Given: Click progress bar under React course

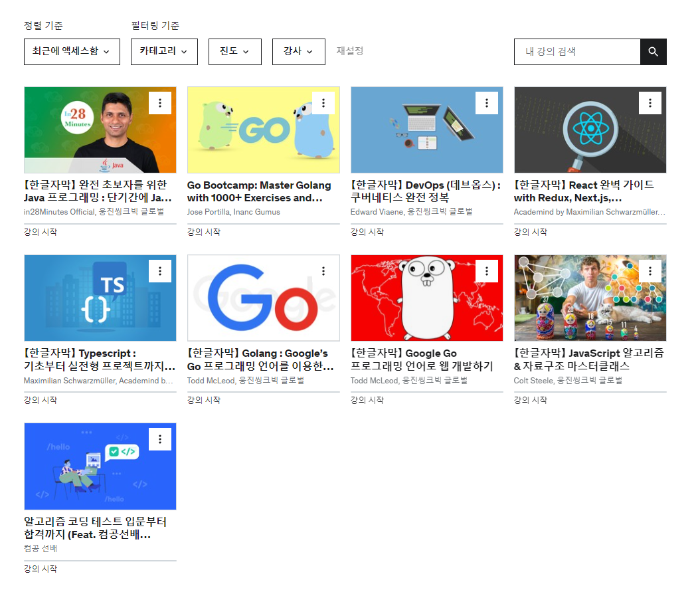Looking at the screenshot, I should tap(590, 224).
